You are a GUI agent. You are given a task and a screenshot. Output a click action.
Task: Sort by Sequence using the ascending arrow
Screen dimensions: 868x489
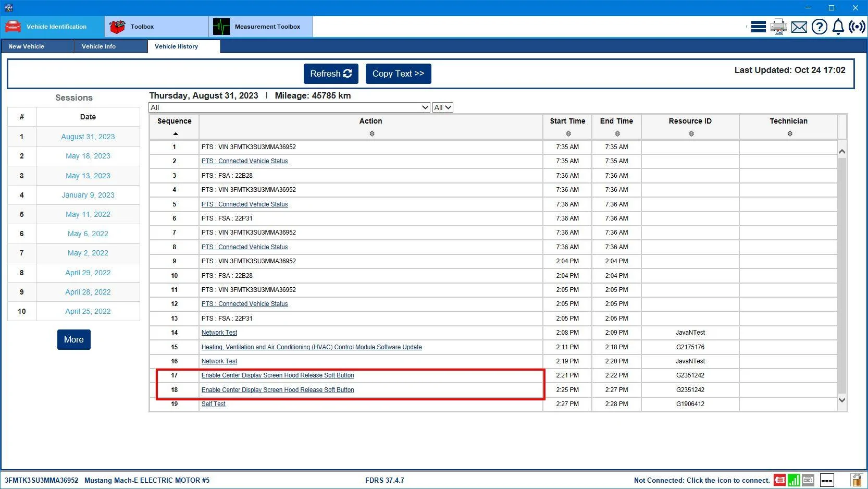(x=176, y=134)
